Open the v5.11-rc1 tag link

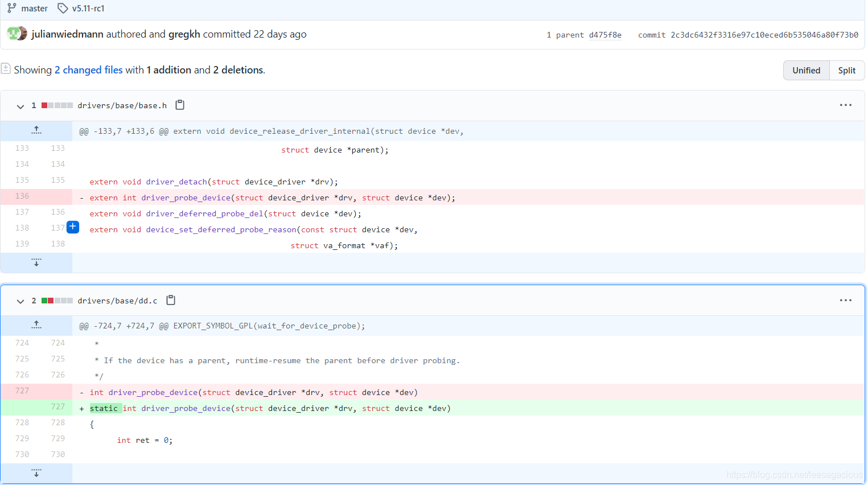[x=88, y=9]
